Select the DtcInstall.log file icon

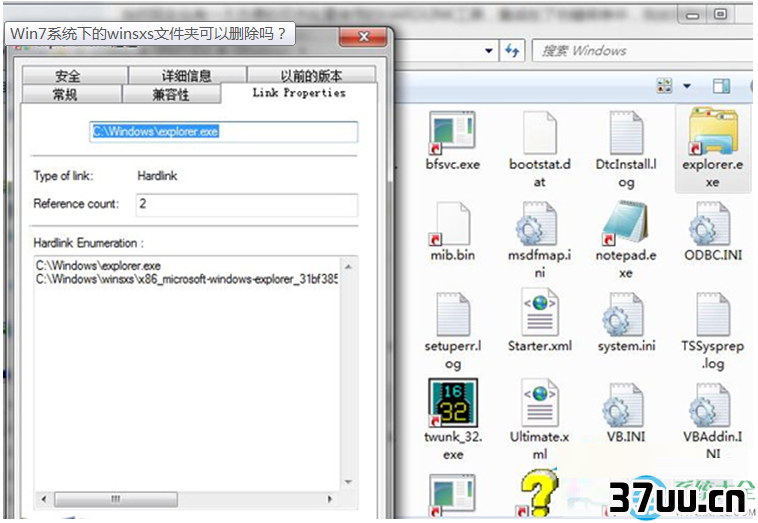626,131
